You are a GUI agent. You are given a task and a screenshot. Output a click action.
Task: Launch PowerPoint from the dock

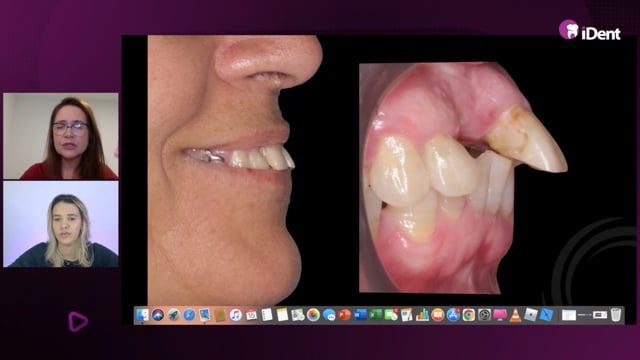[x=344, y=315]
